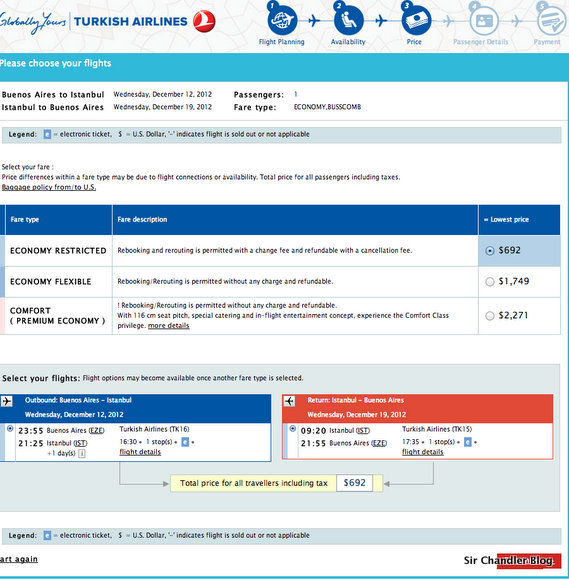569x580 pixels.
Task: Click the Turkish Airlines red logo icon
Action: tap(204, 21)
